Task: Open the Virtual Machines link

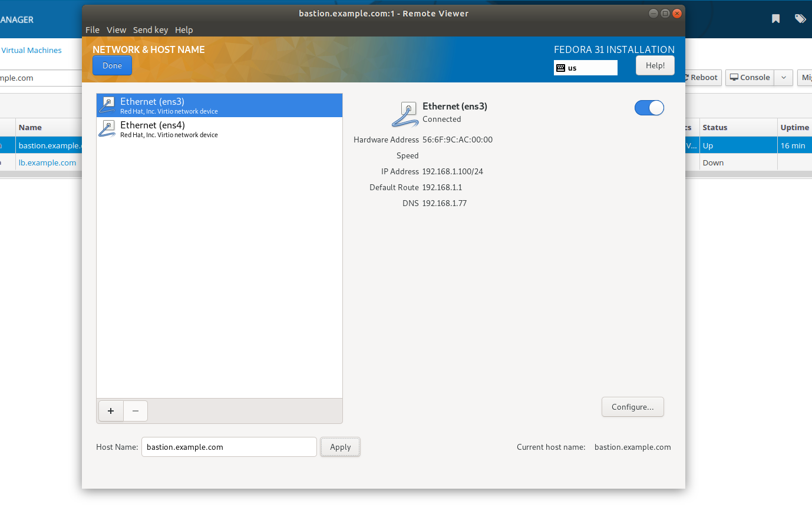Action: (31, 50)
